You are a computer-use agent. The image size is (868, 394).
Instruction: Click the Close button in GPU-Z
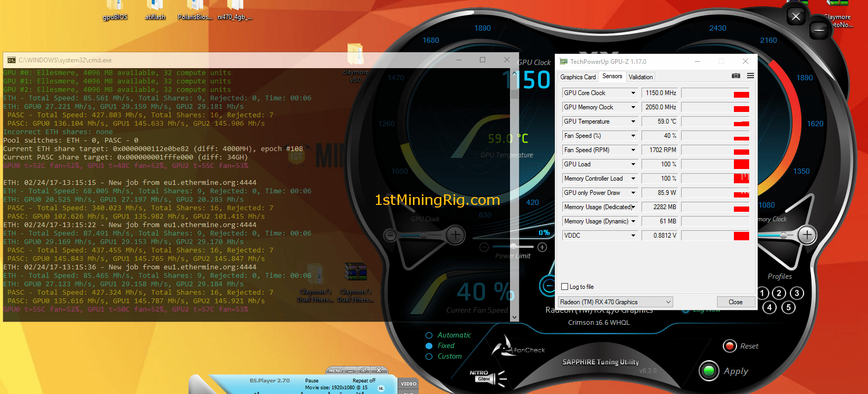click(735, 302)
